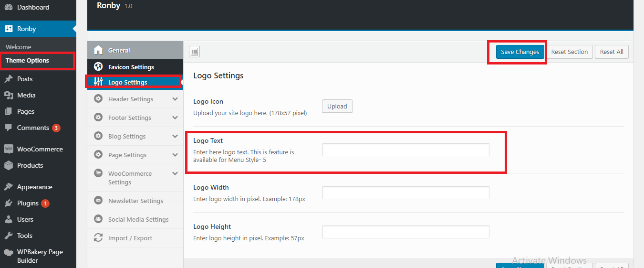Expand WooCommerce Settings chevron

[175, 173]
